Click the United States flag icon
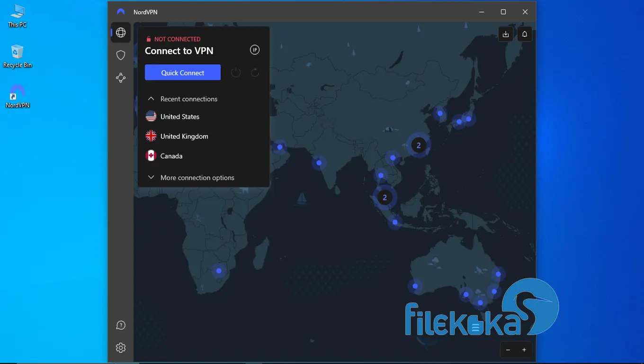The image size is (644, 364). click(151, 117)
